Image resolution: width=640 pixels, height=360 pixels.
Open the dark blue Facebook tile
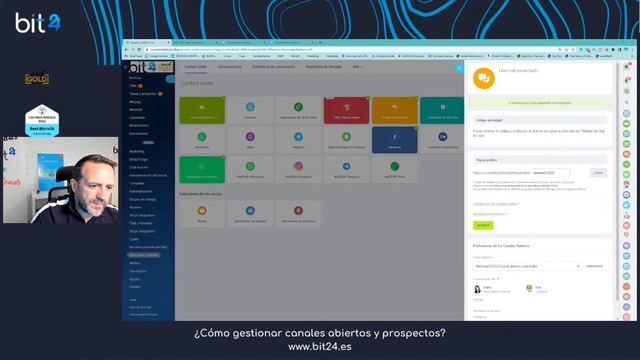pyautogui.click(x=394, y=140)
